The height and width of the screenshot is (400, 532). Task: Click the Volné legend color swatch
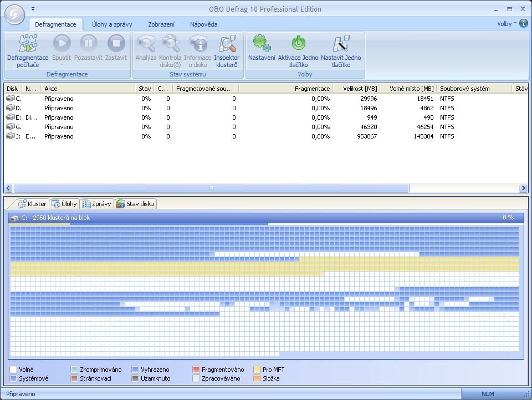(x=13, y=370)
